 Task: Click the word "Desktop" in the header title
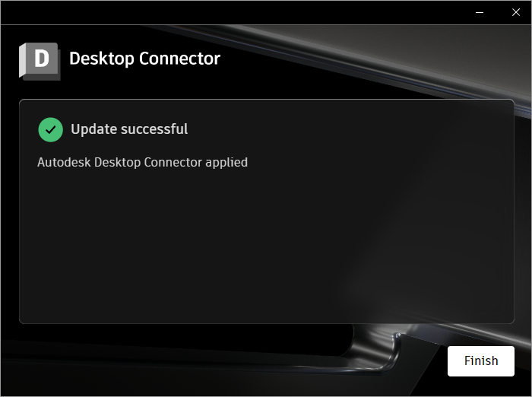pos(102,59)
